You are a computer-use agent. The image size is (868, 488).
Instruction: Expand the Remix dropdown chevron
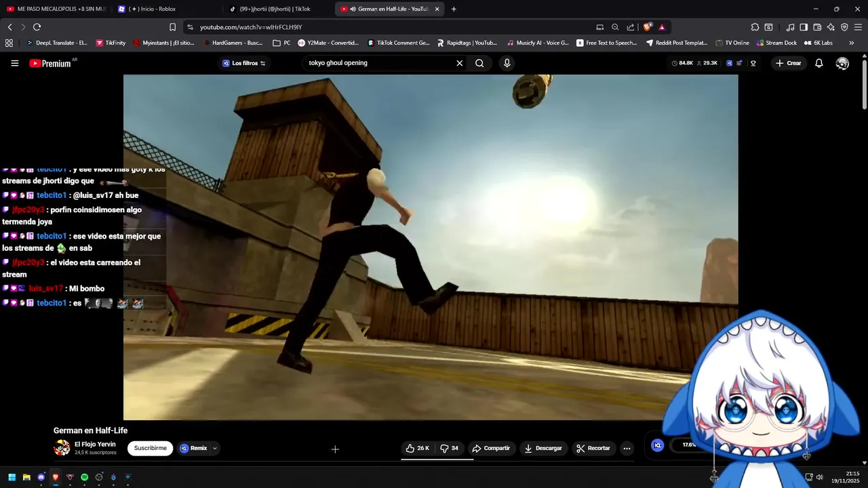point(214,448)
